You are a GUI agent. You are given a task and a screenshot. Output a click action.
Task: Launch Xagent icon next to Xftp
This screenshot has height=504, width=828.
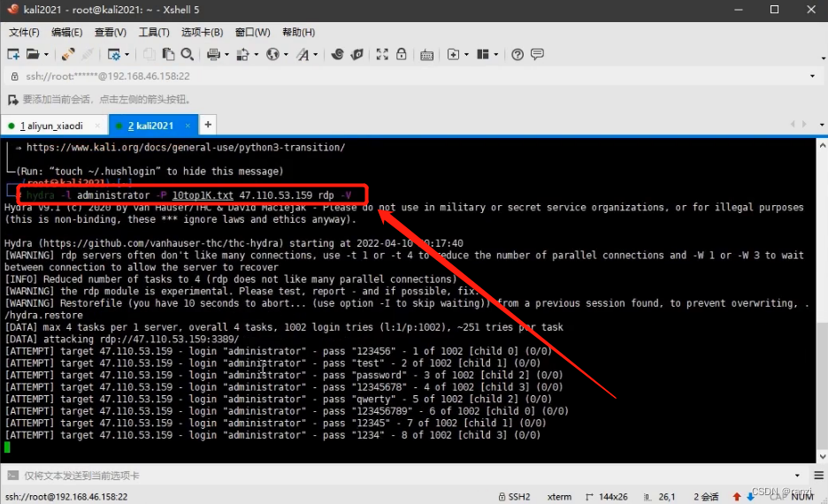click(x=357, y=54)
